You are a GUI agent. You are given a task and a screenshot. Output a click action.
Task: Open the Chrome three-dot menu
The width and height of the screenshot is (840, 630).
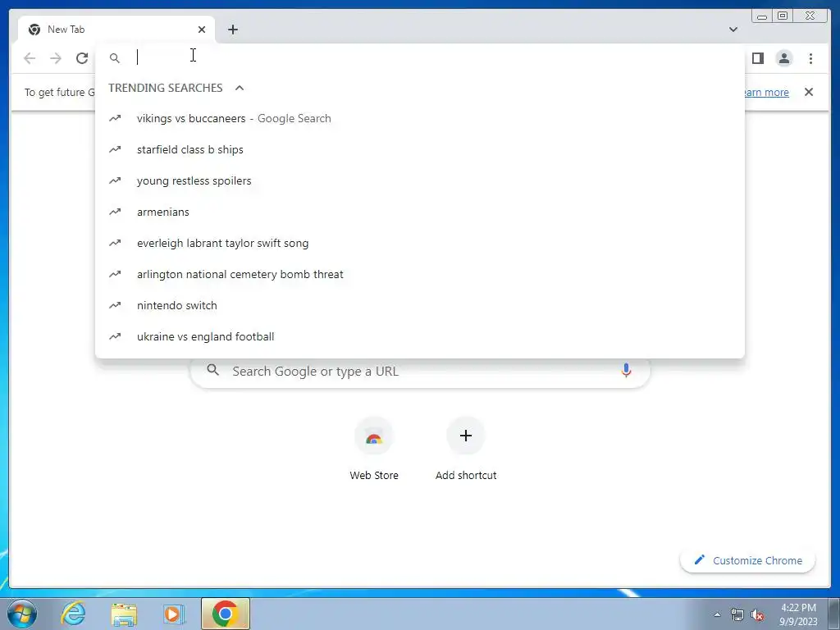click(x=810, y=58)
